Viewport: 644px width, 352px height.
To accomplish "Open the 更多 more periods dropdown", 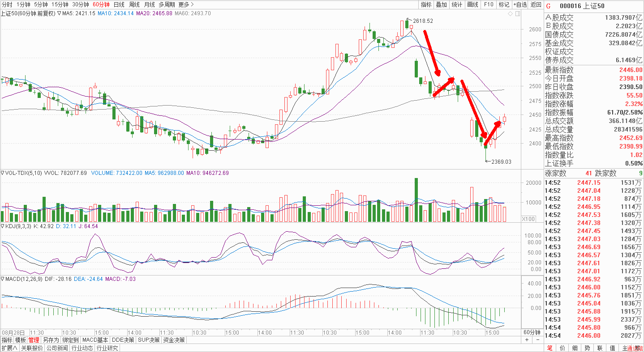I will click(186, 4).
